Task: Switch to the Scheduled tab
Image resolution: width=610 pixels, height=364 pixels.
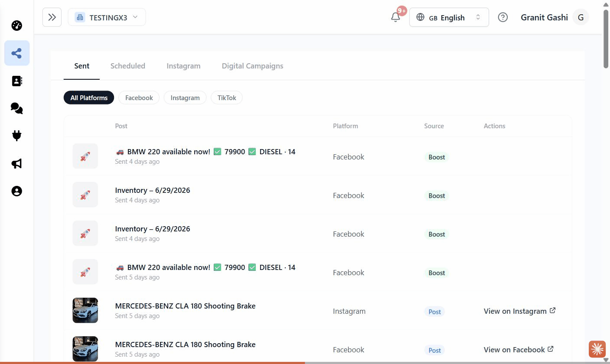Action: [128, 66]
